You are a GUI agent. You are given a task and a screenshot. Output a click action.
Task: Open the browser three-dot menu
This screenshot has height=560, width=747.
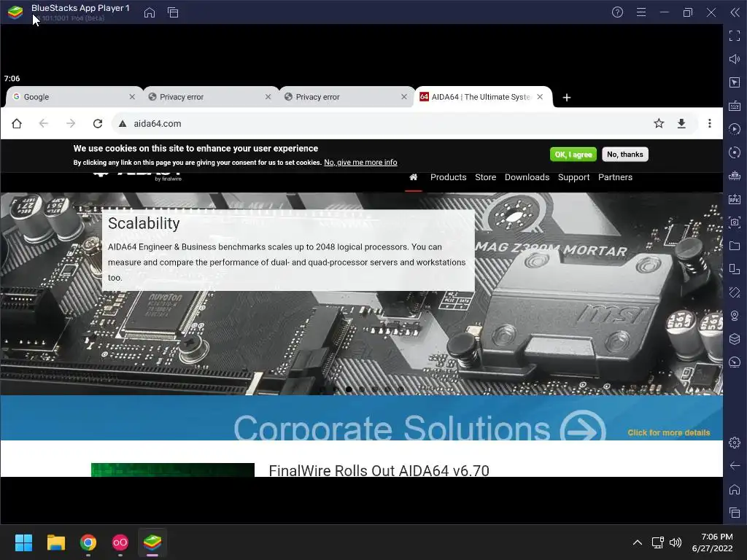point(709,123)
